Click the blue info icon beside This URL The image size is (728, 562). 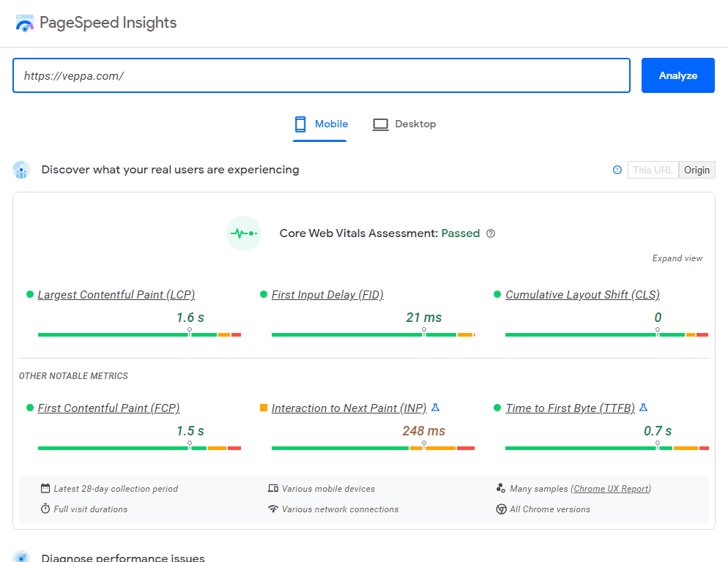click(617, 170)
